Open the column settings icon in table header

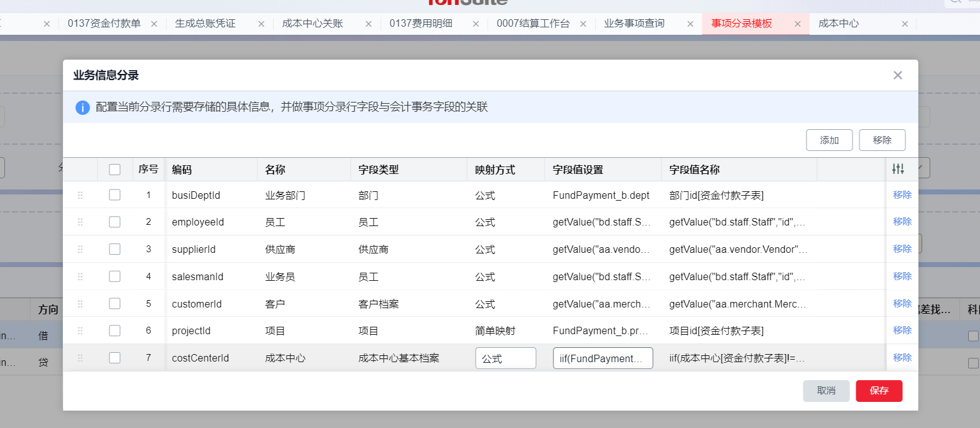pyautogui.click(x=898, y=169)
